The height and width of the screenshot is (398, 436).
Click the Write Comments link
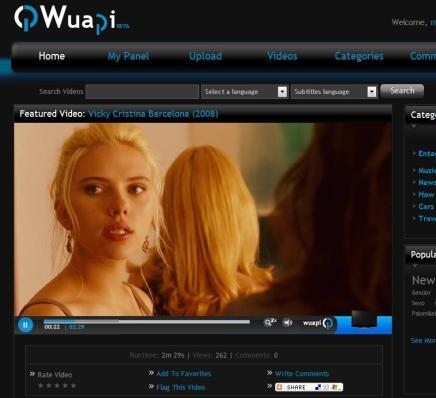point(302,374)
